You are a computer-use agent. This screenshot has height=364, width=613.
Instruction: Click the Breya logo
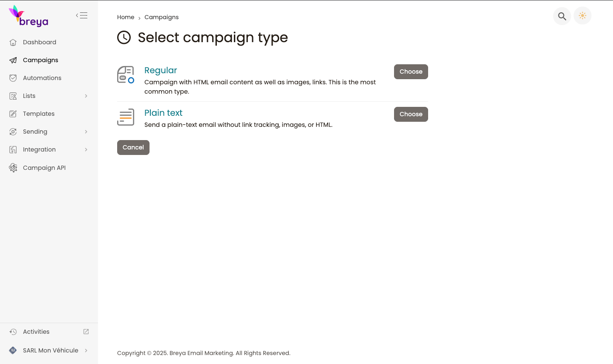pyautogui.click(x=29, y=16)
